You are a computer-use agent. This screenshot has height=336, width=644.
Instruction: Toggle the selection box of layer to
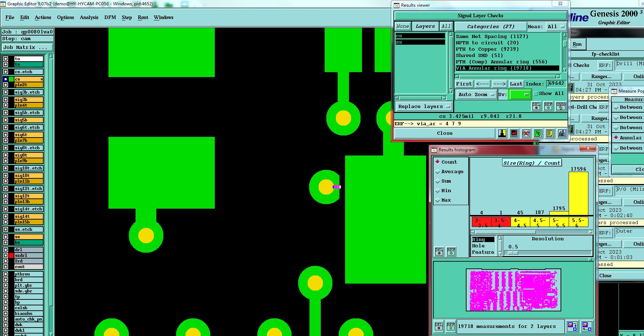tap(6, 59)
